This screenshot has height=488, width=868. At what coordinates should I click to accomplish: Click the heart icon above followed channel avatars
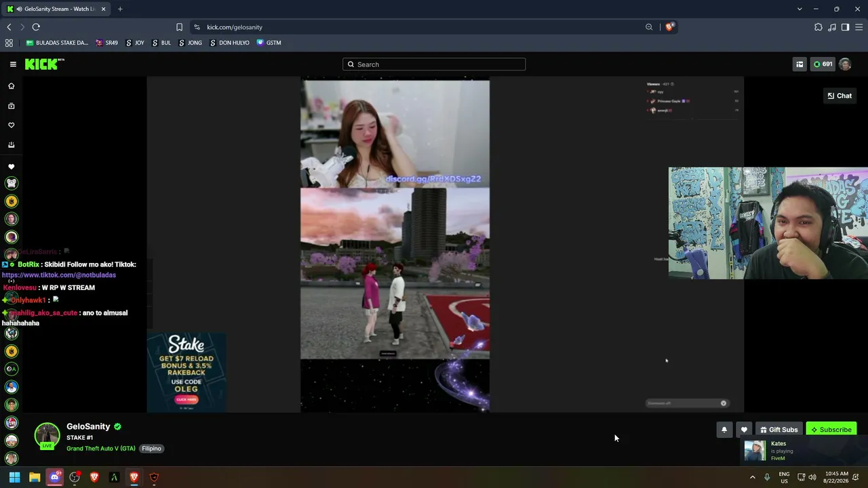(x=11, y=167)
